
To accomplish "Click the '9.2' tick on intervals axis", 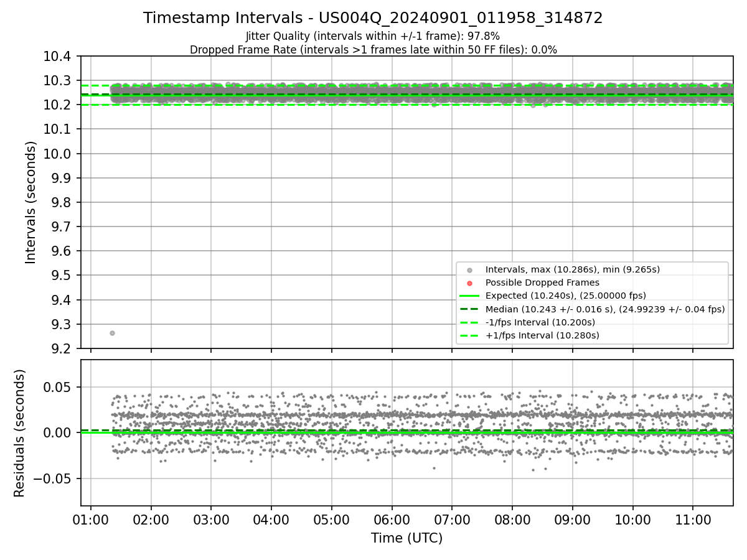I will point(62,349).
